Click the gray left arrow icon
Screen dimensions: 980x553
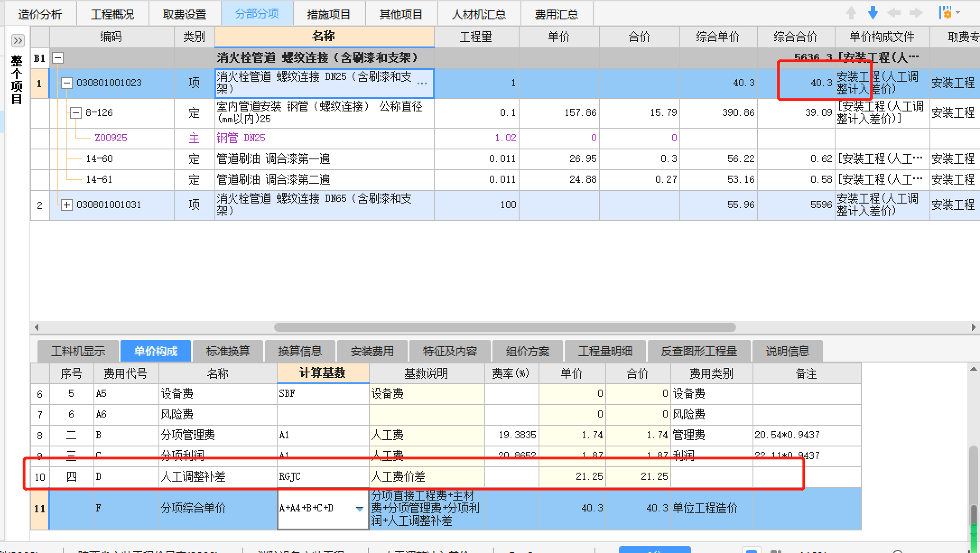(894, 13)
